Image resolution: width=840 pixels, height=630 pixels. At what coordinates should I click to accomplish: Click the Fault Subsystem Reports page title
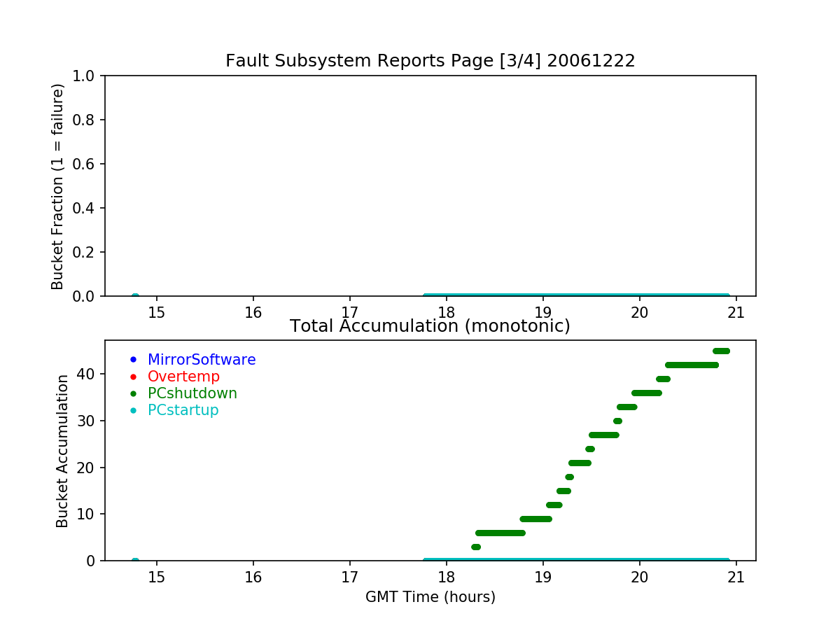[x=430, y=61]
